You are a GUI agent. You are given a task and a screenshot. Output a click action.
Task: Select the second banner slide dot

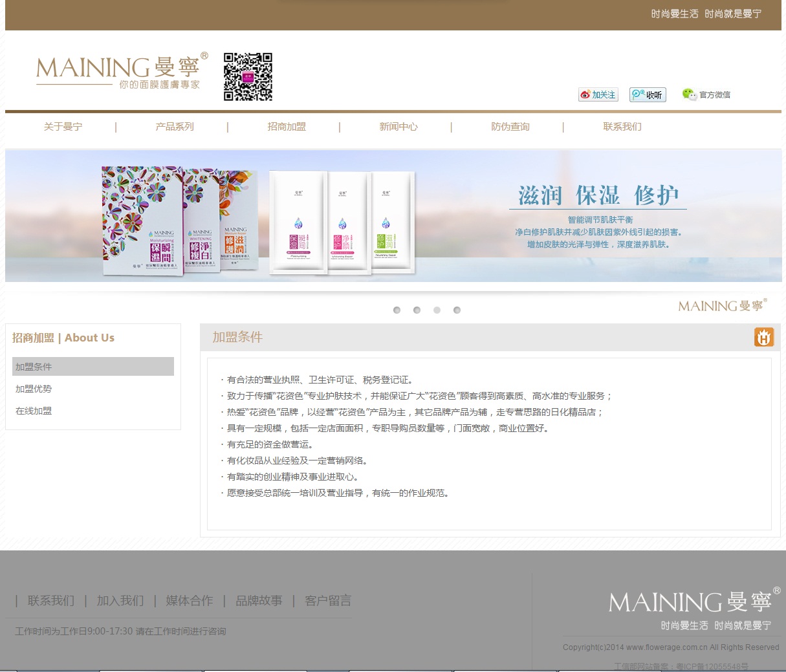point(417,310)
